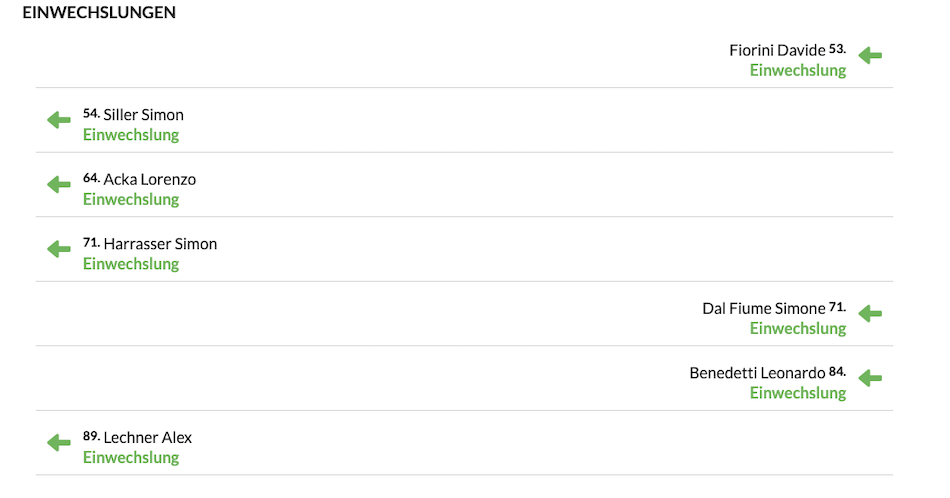Click minute 84 beside Benedetti Leonardo
Image resolution: width=950 pixels, height=498 pixels.
(837, 371)
